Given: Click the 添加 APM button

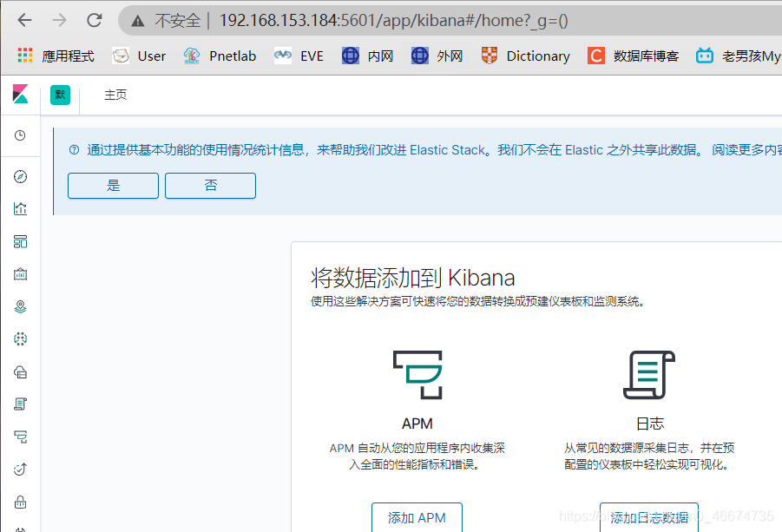Looking at the screenshot, I should (417, 517).
